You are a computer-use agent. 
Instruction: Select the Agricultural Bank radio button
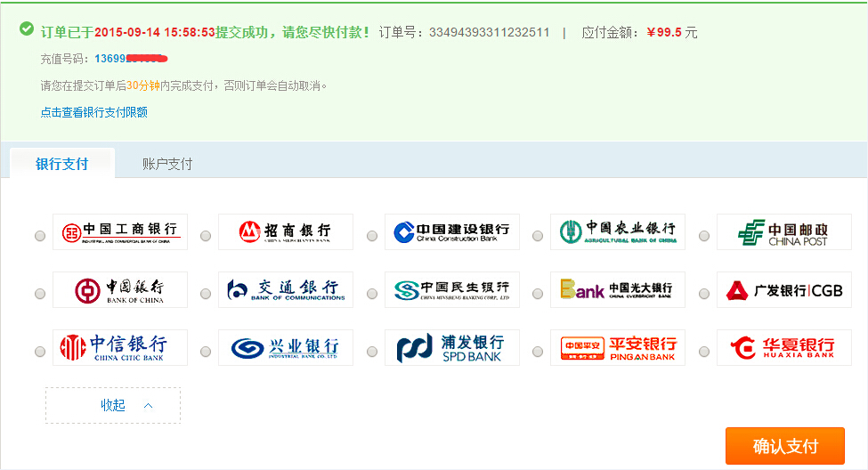pyautogui.click(x=538, y=236)
